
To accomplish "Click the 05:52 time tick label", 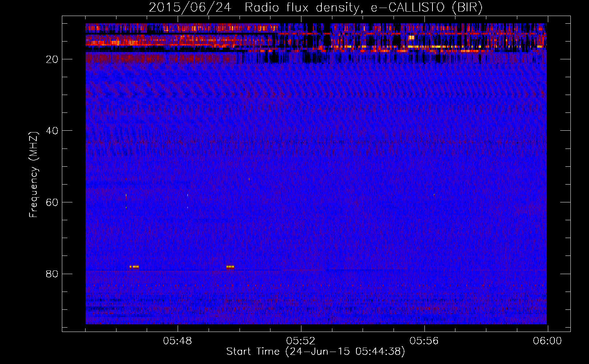I will (301, 341).
